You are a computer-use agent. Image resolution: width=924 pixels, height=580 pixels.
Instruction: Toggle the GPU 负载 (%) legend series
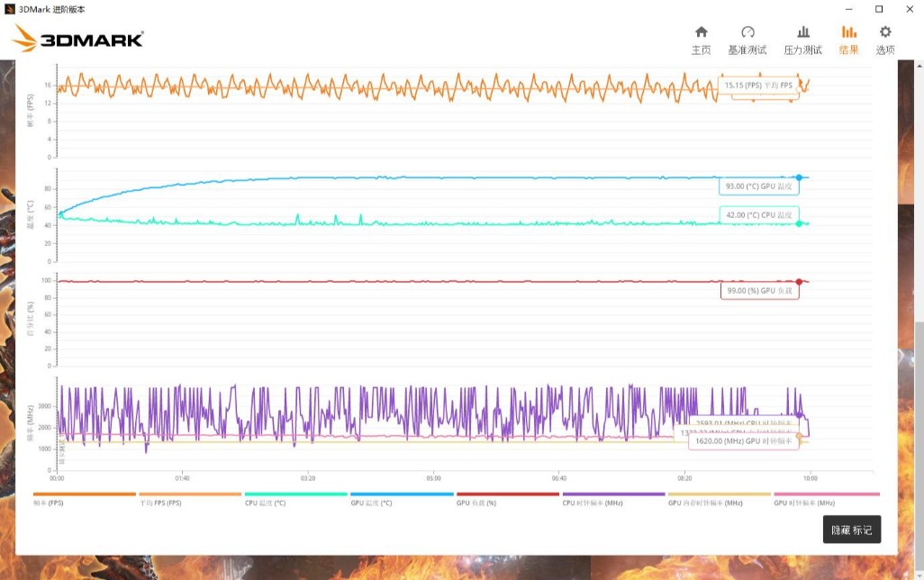[507, 499]
